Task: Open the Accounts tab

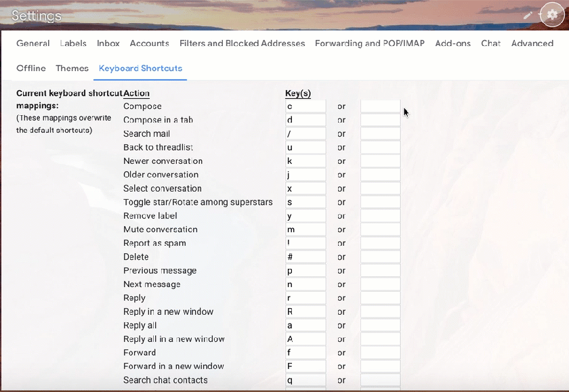Action: [x=149, y=43]
